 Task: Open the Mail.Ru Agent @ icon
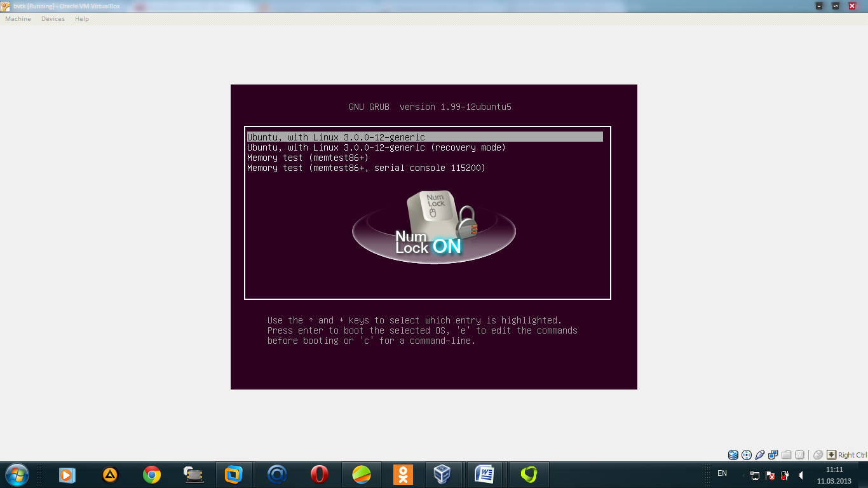click(x=277, y=475)
